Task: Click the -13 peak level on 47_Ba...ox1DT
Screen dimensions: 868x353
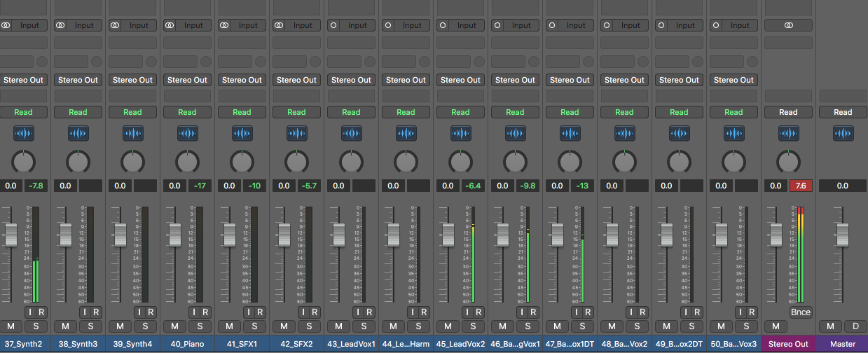Action: [582, 186]
